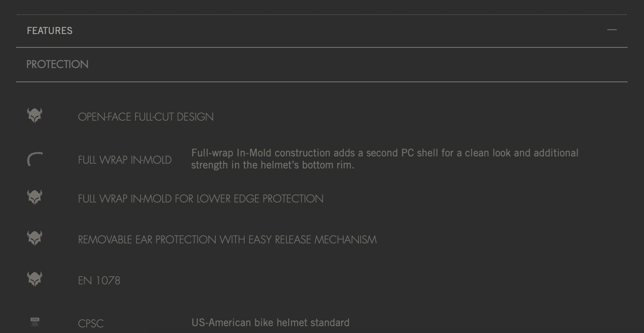
Task: Click the dotted separator above FEATURES
Action: tap(322, 15)
